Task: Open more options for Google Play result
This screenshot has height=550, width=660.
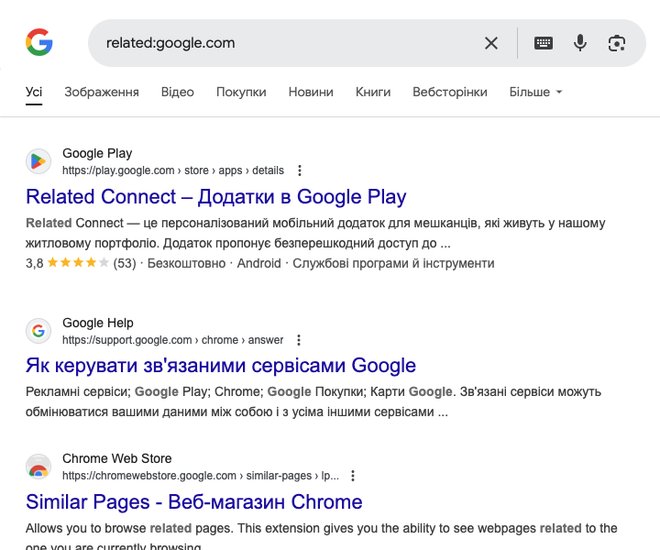Action: tap(299, 170)
